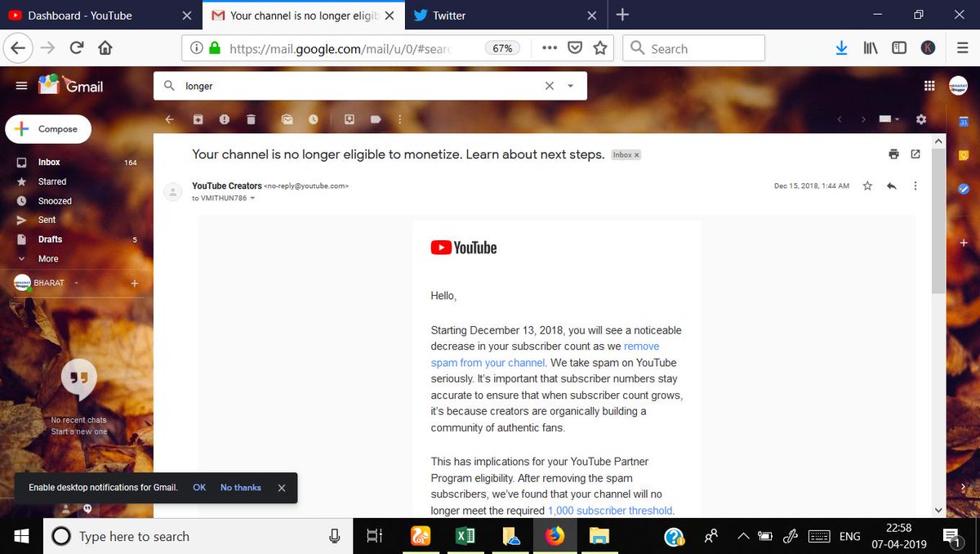Click into the Gmail search field
980x554 pixels.
pyautogui.click(x=359, y=86)
